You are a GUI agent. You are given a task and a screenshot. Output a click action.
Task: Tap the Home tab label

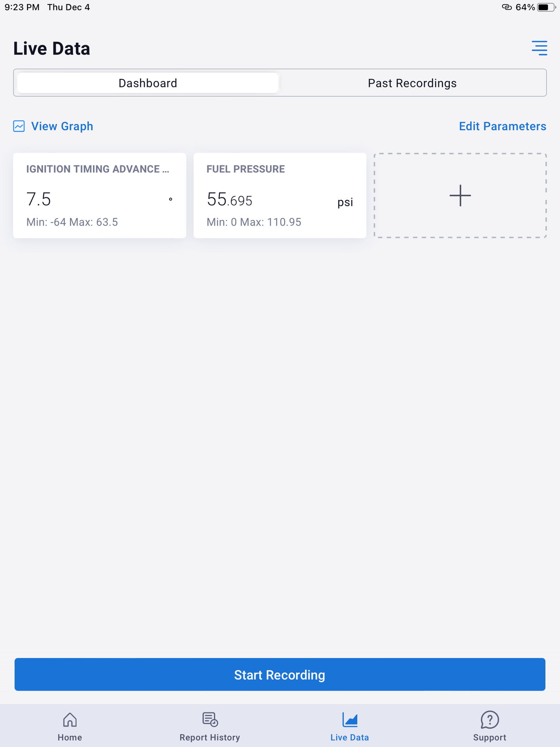click(70, 738)
